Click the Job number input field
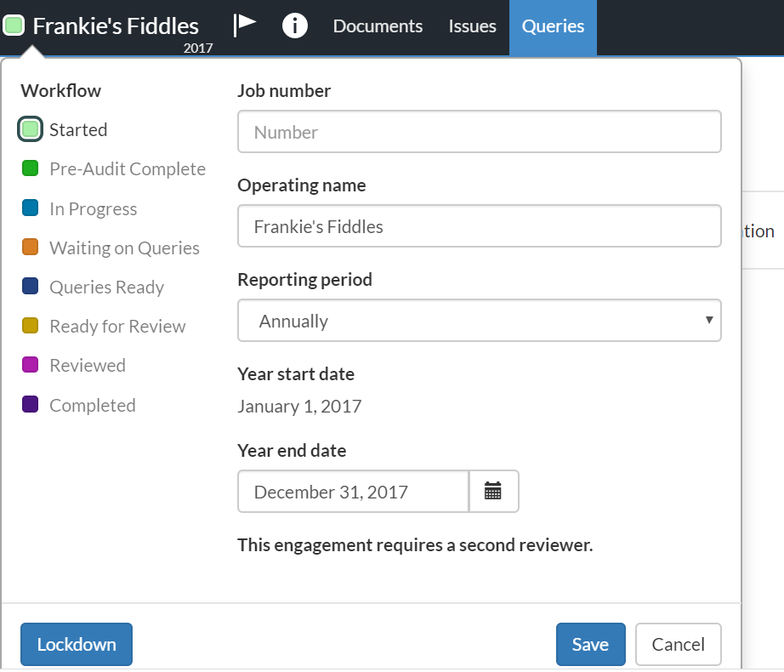Screen dimensions: 784x672 (x=479, y=132)
